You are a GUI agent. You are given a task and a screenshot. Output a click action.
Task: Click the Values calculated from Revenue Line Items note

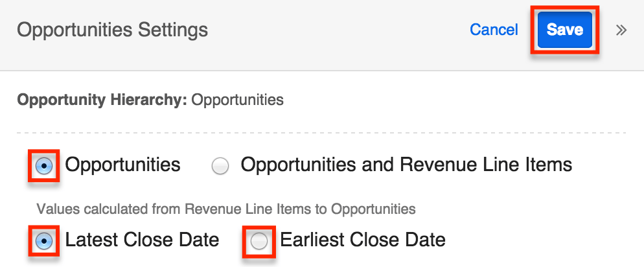pos(225,209)
